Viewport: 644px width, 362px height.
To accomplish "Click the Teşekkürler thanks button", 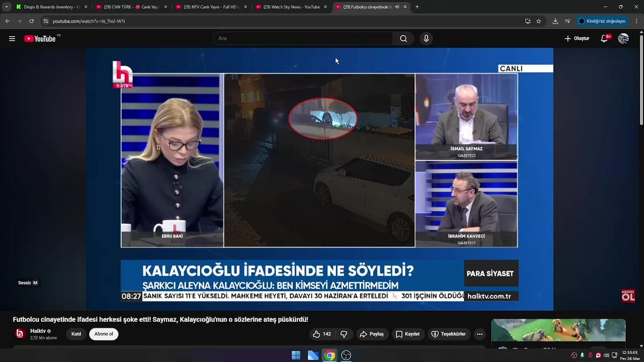I will (x=449, y=334).
